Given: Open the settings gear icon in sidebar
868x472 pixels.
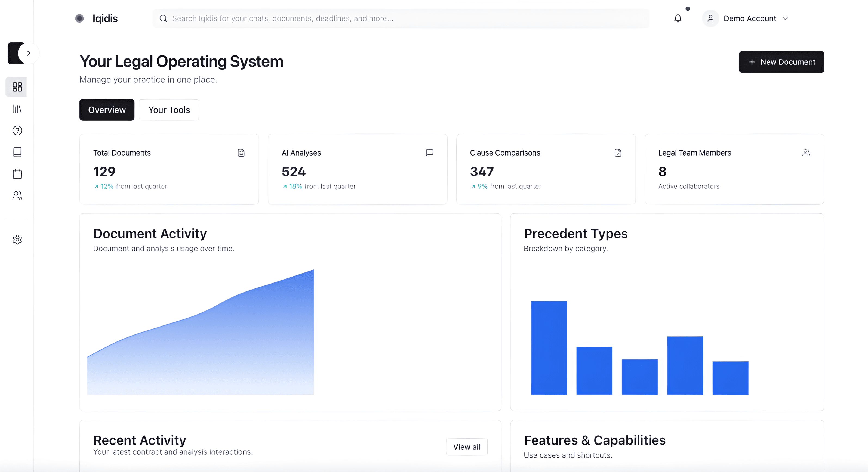Looking at the screenshot, I should pos(17,240).
